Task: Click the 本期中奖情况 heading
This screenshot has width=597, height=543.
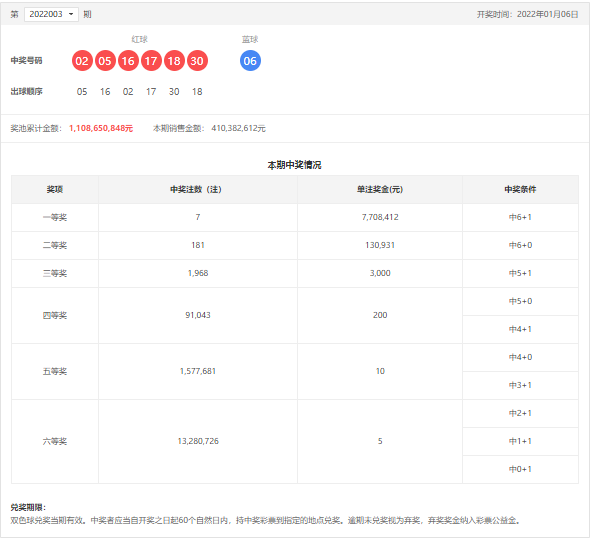Action: pos(294,165)
